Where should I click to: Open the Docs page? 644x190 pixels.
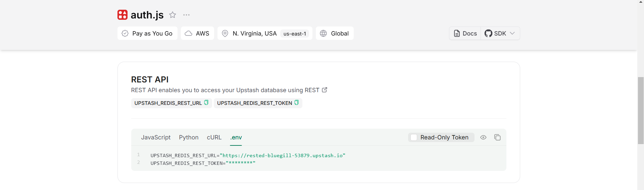tap(465, 33)
